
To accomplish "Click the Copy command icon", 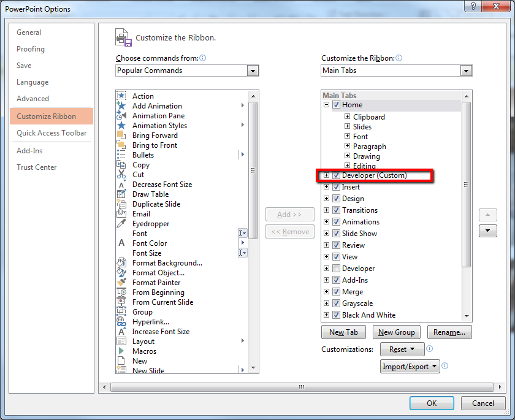I will click(x=121, y=165).
